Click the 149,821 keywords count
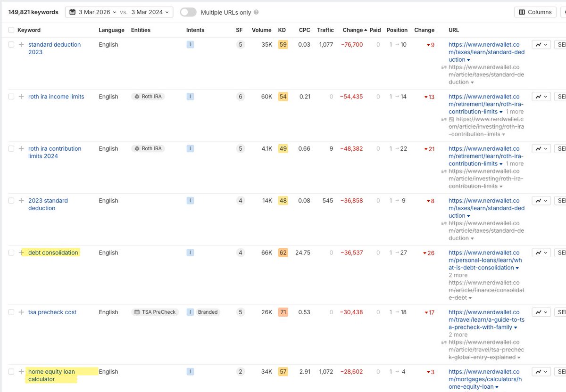This screenshot has width=566, height=392. click(33, 12)
